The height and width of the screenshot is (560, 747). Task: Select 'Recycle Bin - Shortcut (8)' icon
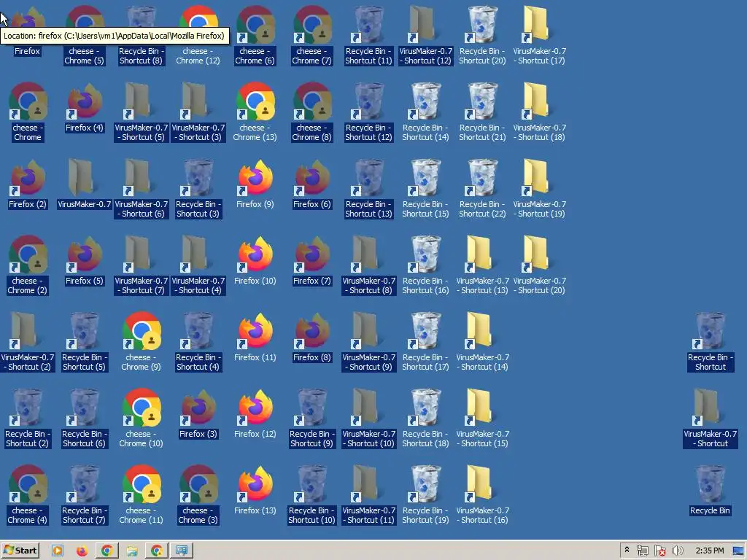(141, 36)
